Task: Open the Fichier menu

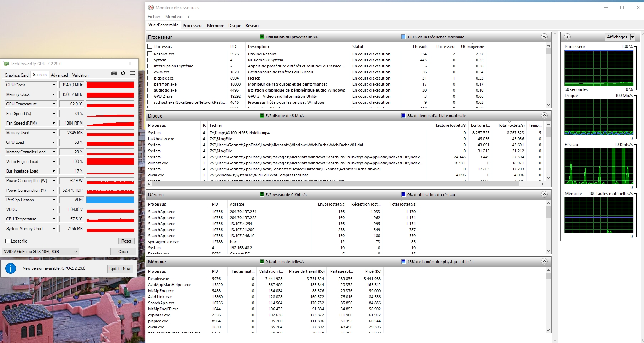Action: point(154,17)
